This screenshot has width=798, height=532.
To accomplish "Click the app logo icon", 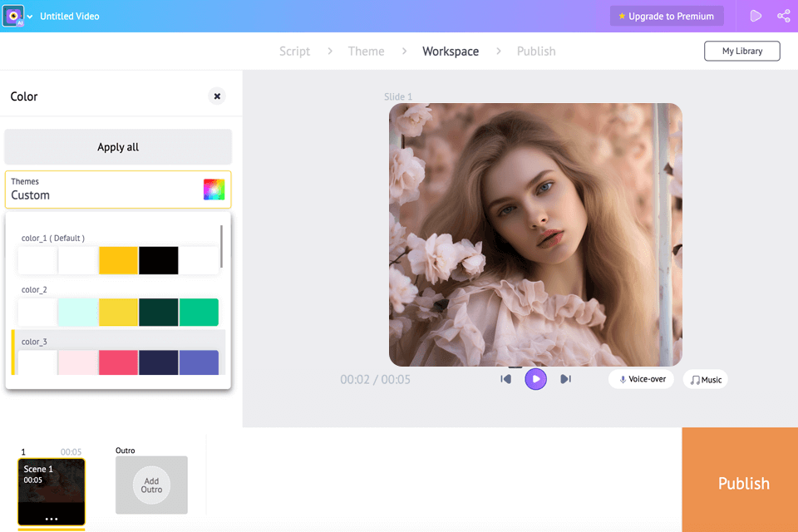I will (x=12, y=16).
